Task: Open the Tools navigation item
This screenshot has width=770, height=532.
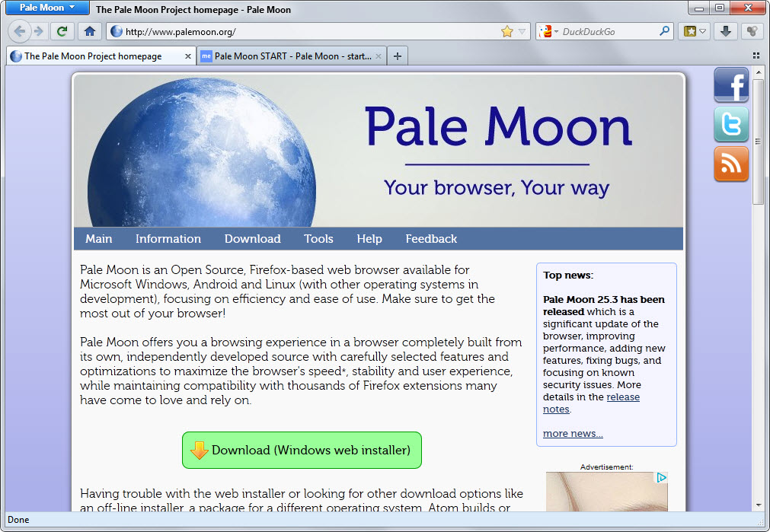Action: (318, 238)
